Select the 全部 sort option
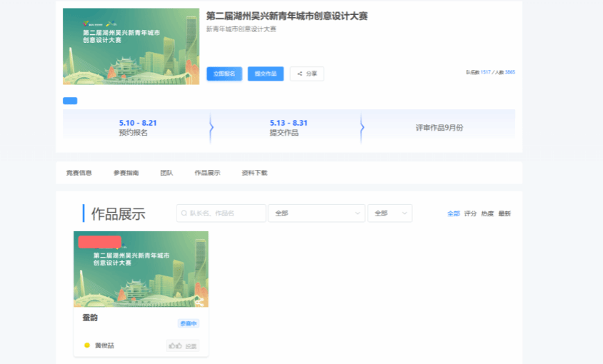This screenshot has height=364, width=603. tap(453, 213)
